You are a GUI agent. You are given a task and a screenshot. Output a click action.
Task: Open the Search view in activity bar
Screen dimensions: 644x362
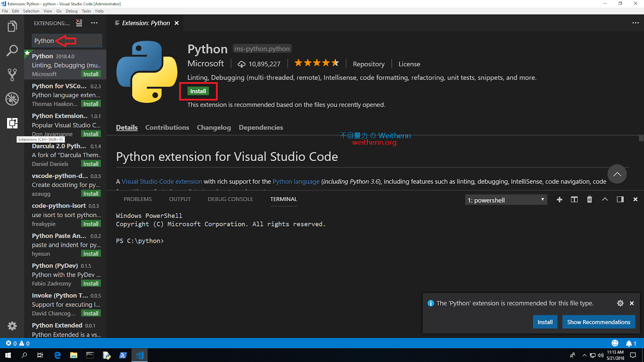point(12,51)
